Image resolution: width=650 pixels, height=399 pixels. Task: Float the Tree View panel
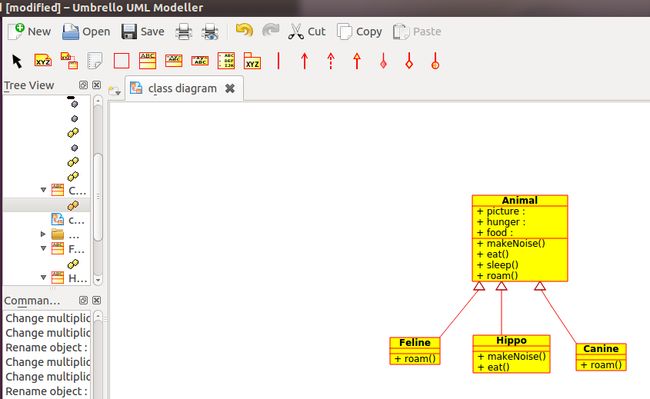pyautogui.click(x=83, y=85)
